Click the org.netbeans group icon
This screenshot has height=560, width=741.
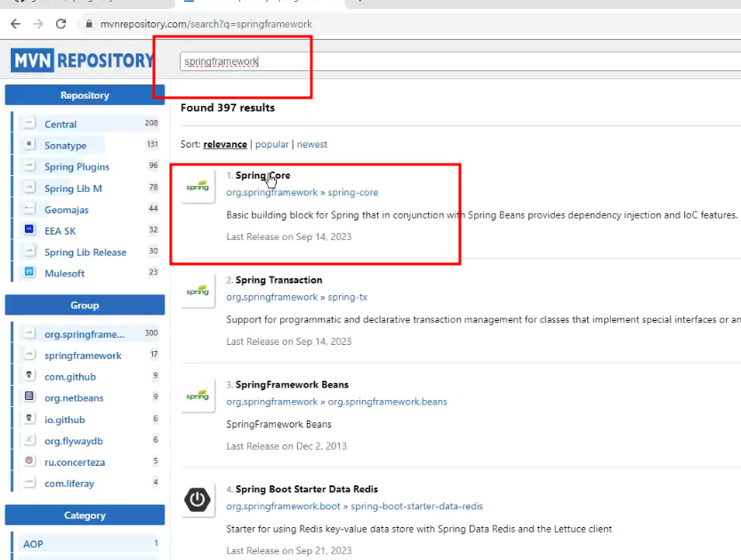pos(29,397)
